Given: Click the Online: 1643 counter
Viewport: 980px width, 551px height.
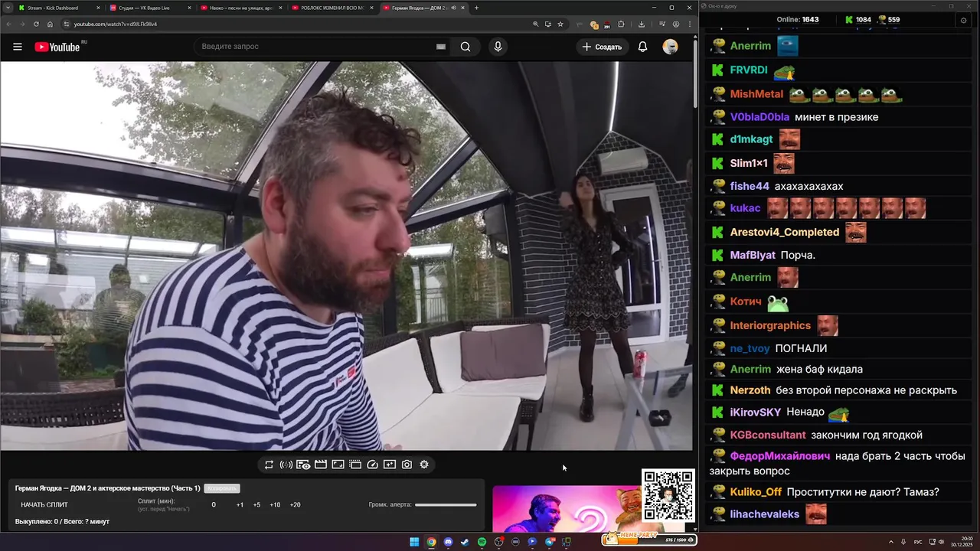Looking at the screenshot, I should click(x=798, y=20).
